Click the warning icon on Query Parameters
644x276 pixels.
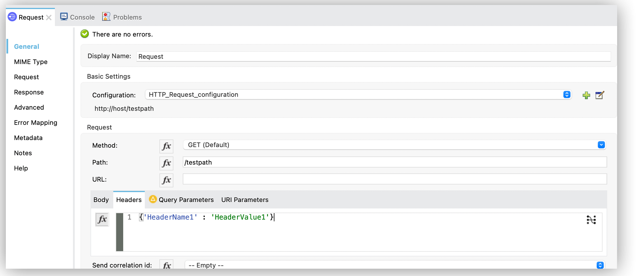pyautogui.click(x=153, y=199)
